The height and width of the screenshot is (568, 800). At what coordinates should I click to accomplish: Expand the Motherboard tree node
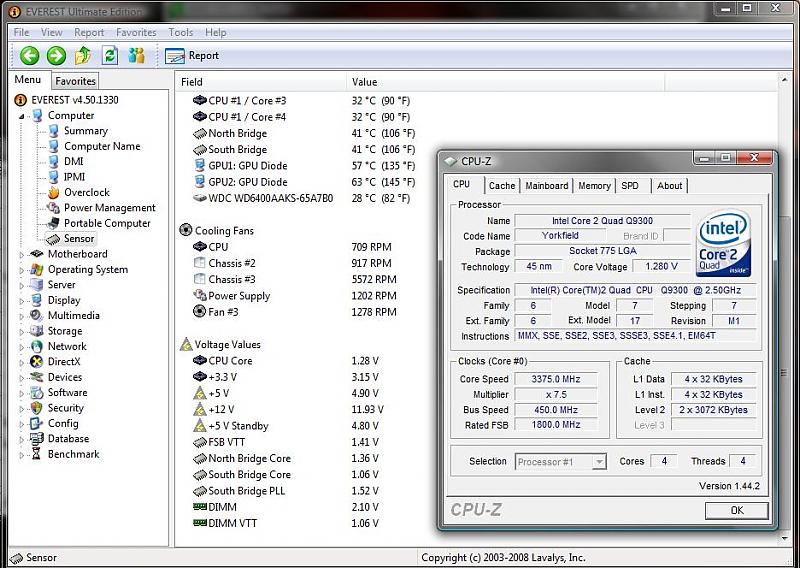point(22,254)
